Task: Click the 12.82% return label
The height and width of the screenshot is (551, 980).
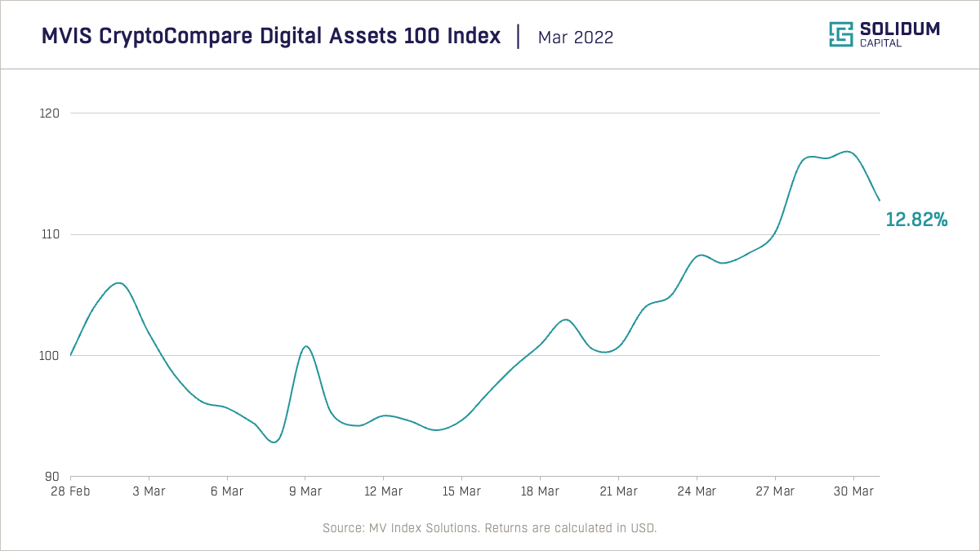Action: tap(916, 220)
